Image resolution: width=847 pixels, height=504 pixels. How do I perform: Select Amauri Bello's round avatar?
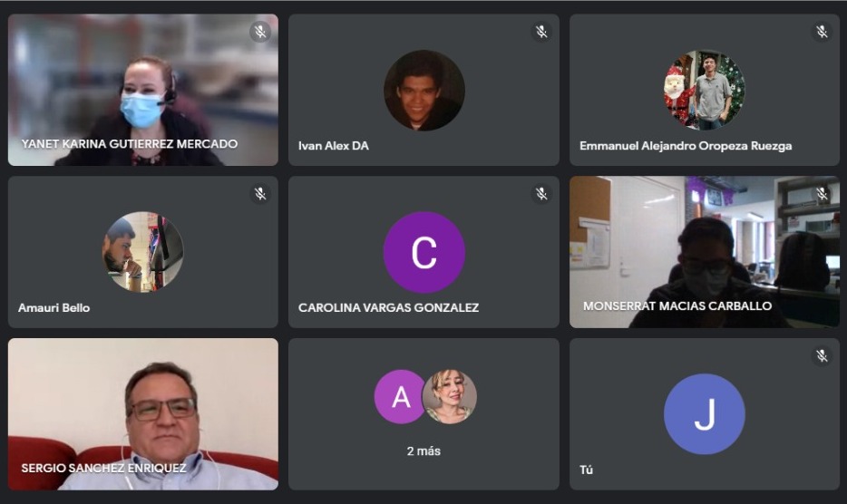(143, 252)
